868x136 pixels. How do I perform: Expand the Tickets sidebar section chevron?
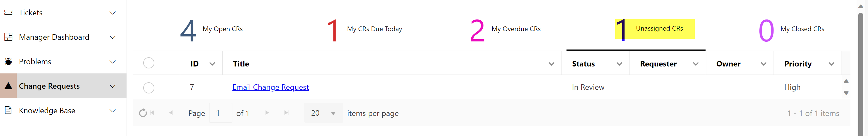(x=113, y=13)
